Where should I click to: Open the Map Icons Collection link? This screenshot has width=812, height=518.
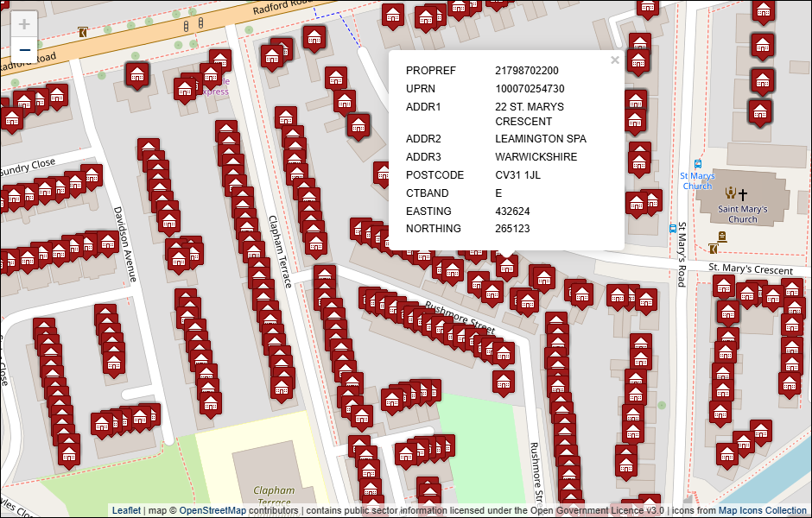[x=762, y=510]
